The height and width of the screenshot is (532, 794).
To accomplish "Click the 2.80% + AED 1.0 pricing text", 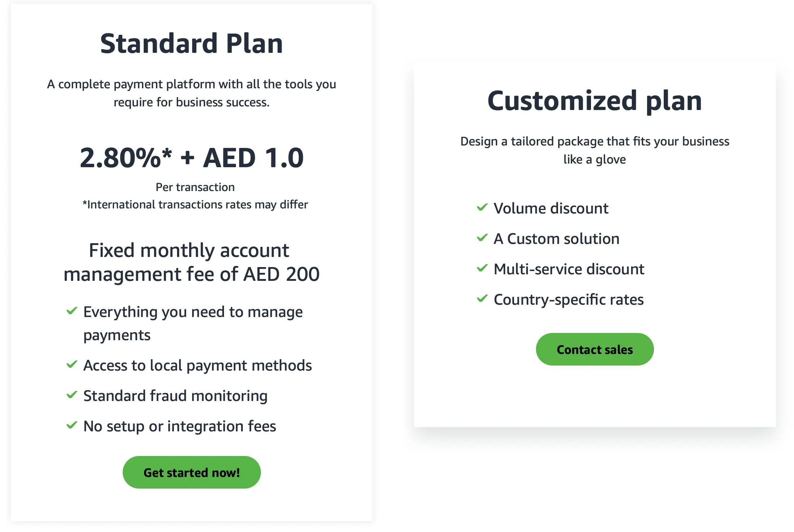I will (191, 157).
